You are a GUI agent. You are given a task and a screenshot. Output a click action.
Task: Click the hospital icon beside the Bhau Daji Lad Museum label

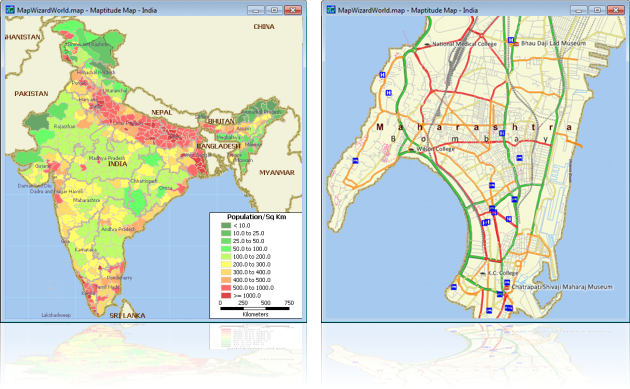(x=511, y=40)
